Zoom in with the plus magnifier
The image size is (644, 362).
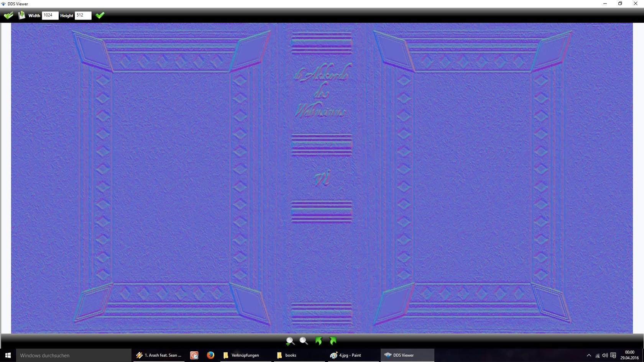[x=290, y=341]
